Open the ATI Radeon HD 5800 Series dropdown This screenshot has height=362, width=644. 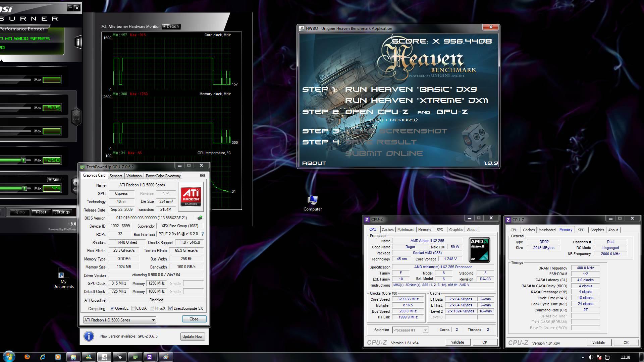(x=119, y=320)
